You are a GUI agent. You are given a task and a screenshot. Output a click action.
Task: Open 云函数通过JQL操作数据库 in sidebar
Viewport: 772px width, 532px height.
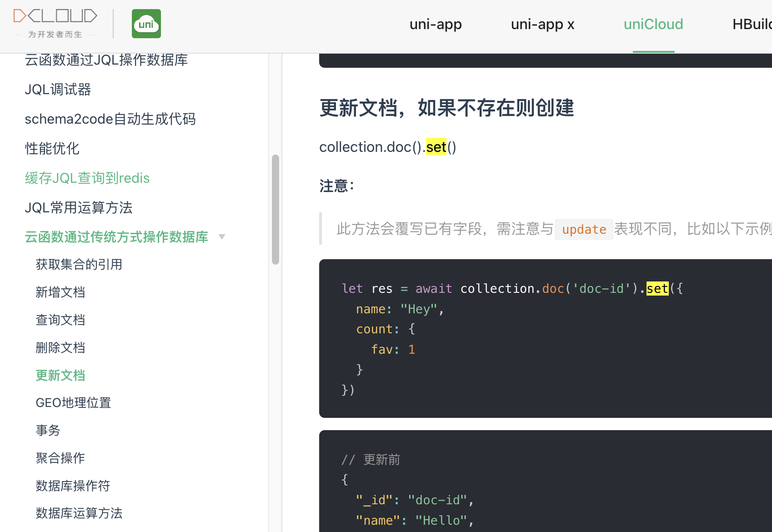tap(106, 60)
